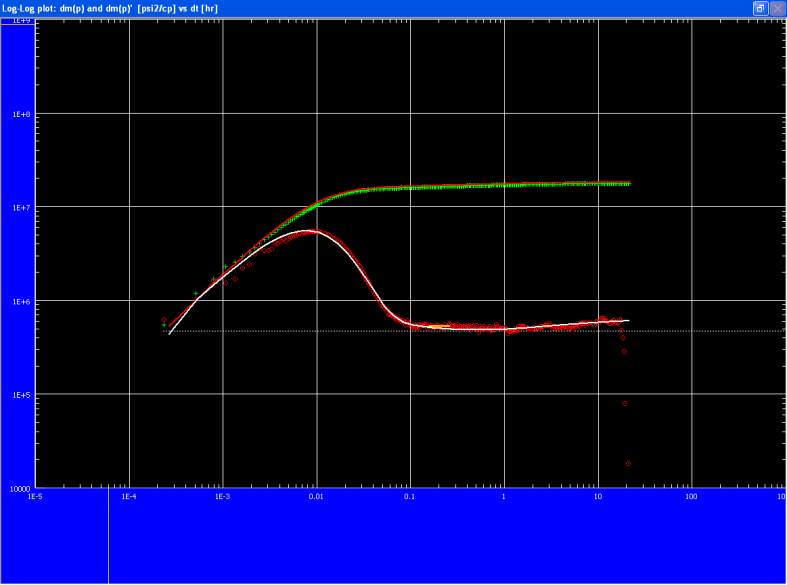Click the 100 x-axis label
The image size is (787, 585).
pos(691,496)
